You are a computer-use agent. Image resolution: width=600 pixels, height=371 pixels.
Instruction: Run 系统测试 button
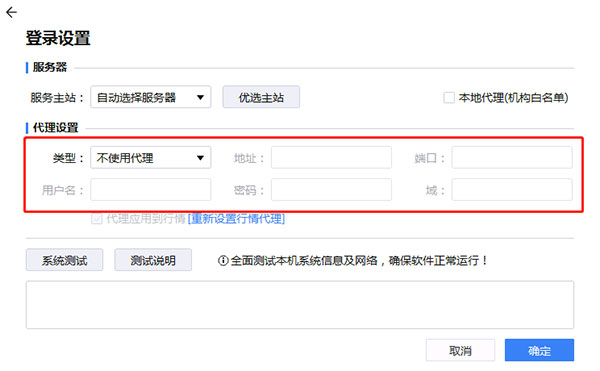pos(65,260)
